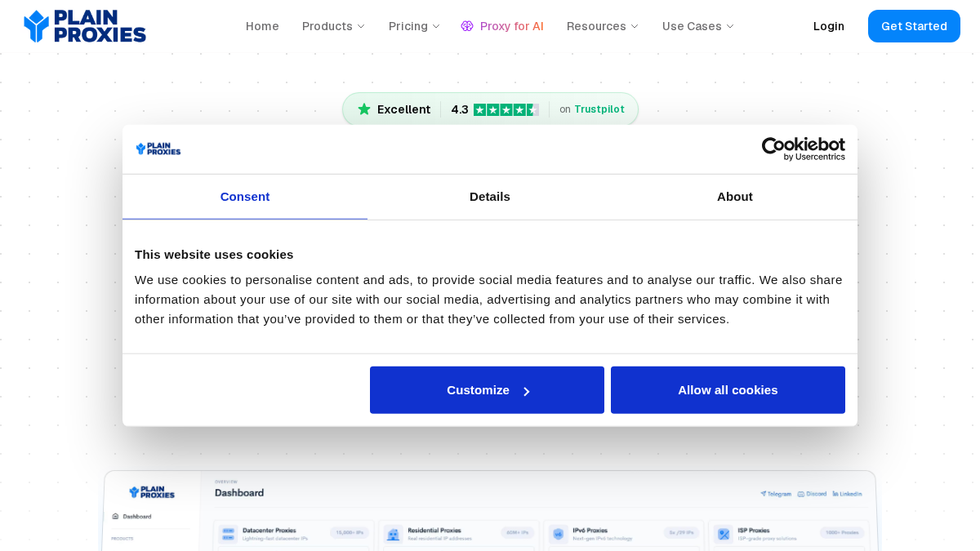Switch to the Details tab
The image size is (980, 551).
point(490,197)
